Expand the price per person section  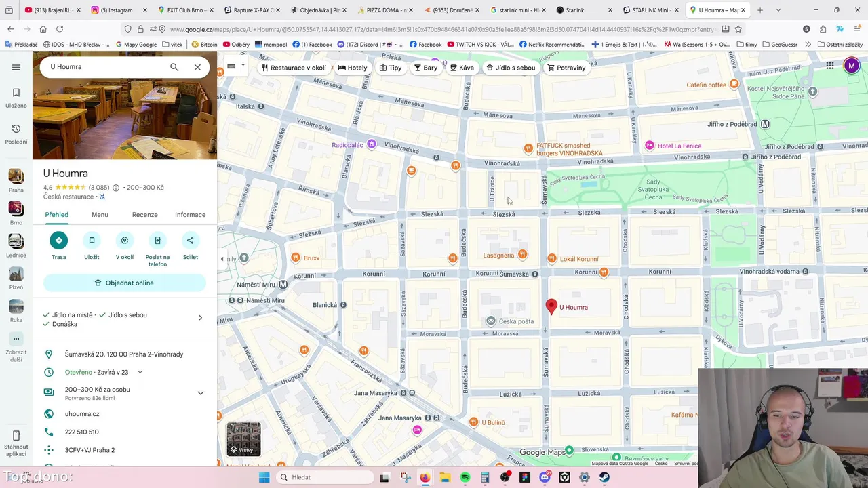coord(200,393)
